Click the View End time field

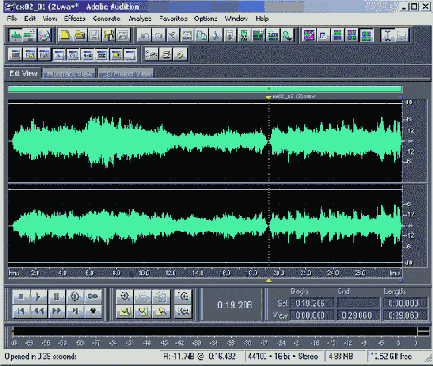(358, 315)
